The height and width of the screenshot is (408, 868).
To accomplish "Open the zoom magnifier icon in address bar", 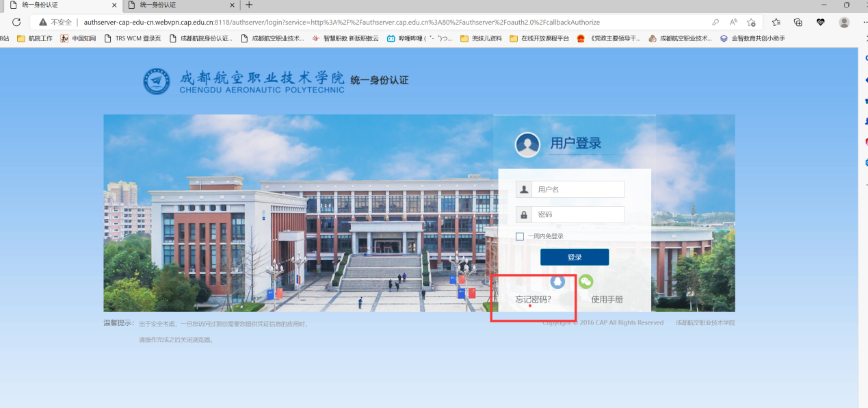I will 715,22.
